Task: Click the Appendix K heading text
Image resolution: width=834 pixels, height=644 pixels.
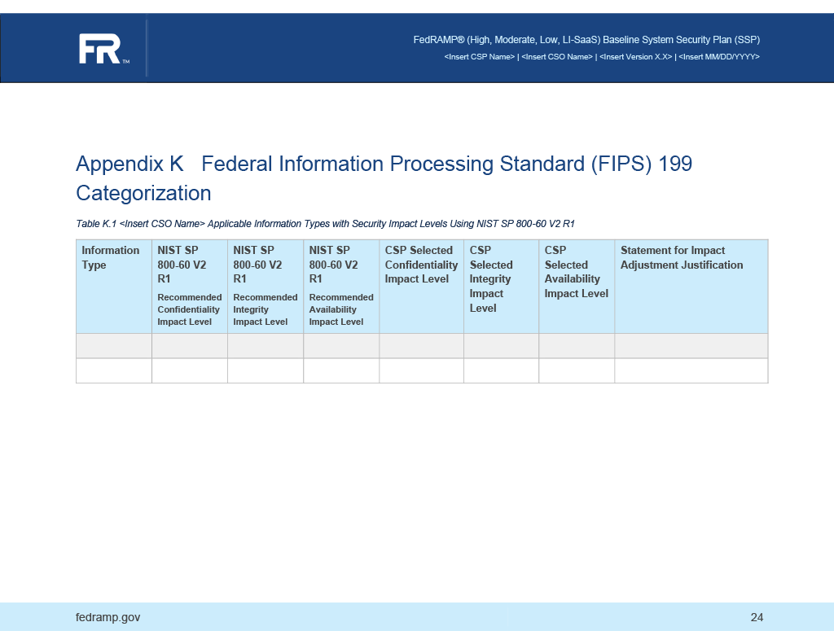Action: (326, 164)
